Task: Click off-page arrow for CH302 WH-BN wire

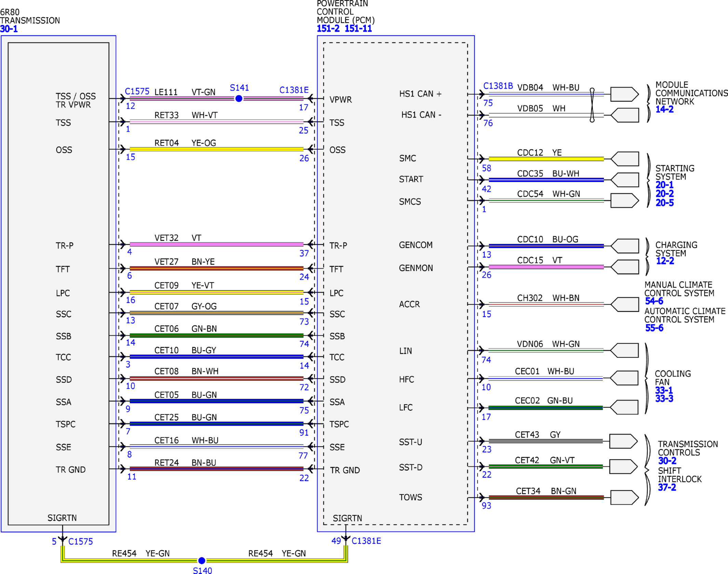Action: click(x=624, y=305)
